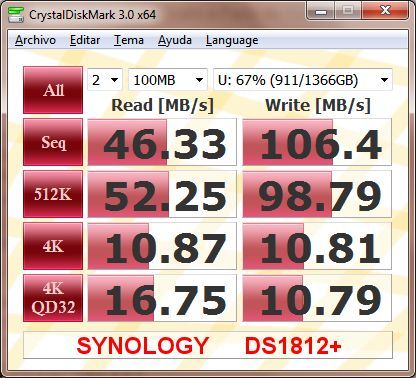
Task: Open the Language menu
Action: point(232,40)
